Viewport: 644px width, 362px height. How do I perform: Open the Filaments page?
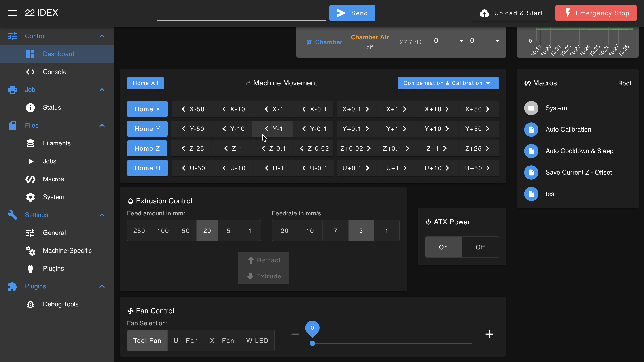(57, 143)
